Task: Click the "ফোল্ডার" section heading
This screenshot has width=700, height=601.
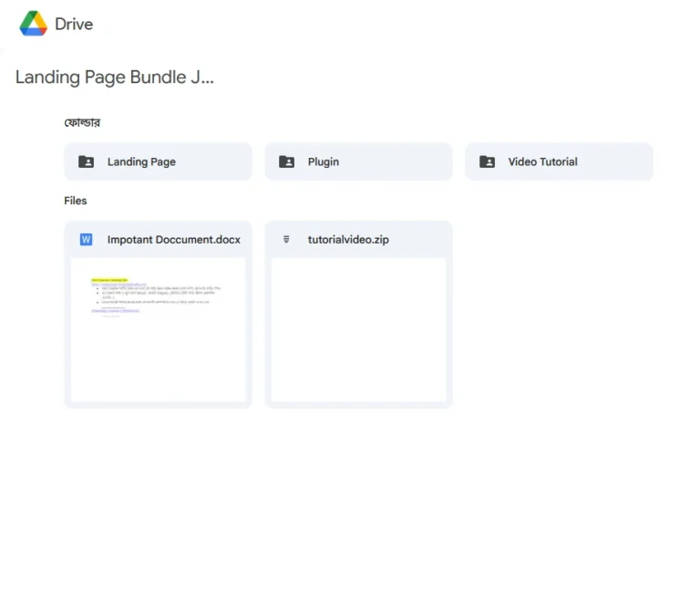Action: click(x=81, y=122)
